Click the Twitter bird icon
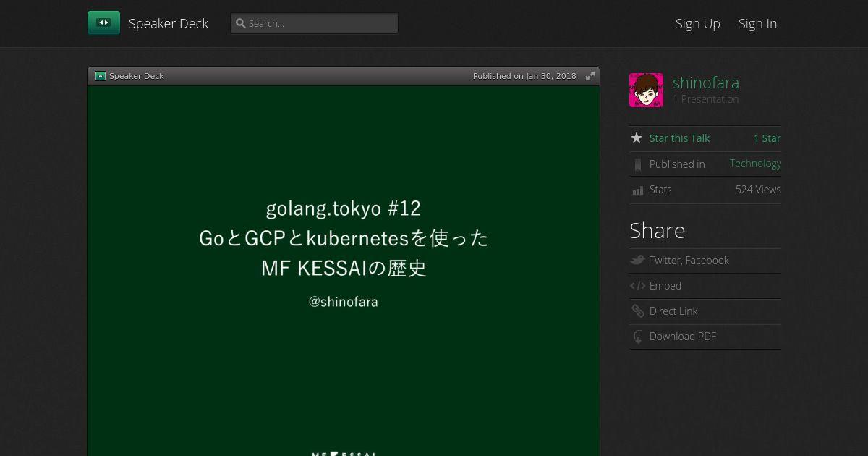The height and width of the screenshot is (456, 868). 637,260
